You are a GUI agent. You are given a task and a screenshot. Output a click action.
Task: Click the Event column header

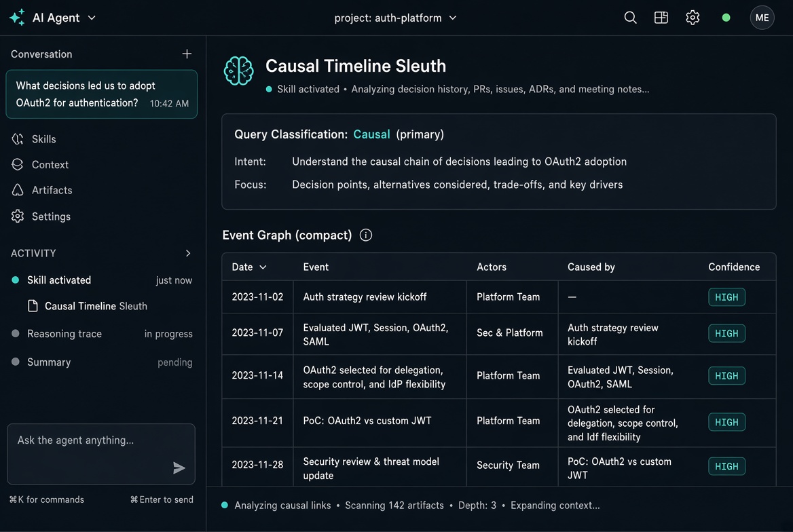pos(316,267)
